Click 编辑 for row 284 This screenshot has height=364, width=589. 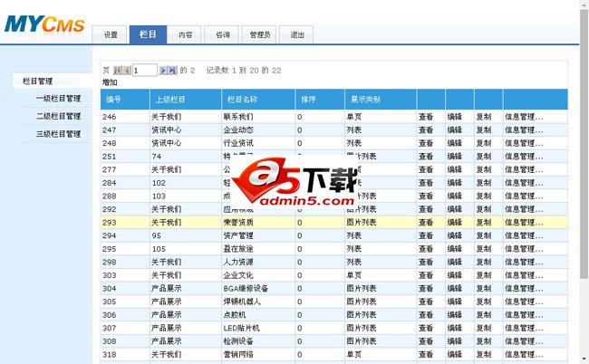[455, 183]
